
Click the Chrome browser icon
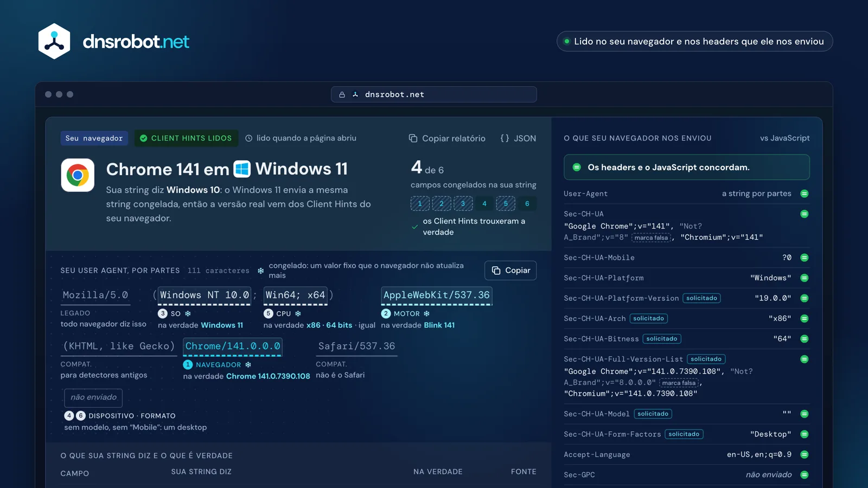(x=78, y=175)
